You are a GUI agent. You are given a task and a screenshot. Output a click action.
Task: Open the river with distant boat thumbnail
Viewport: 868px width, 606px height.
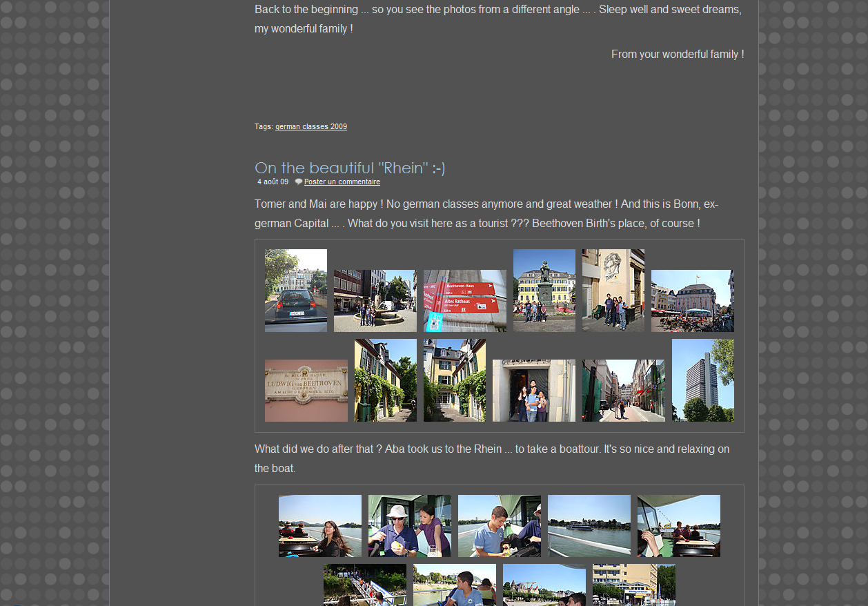pyautogui.click(x=589, y=526)
